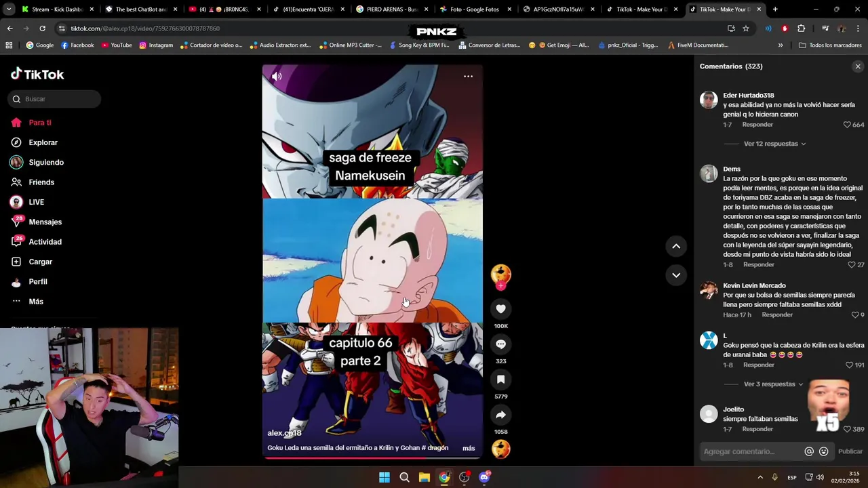Open the spinning sound disc icon

click(500, 449)
